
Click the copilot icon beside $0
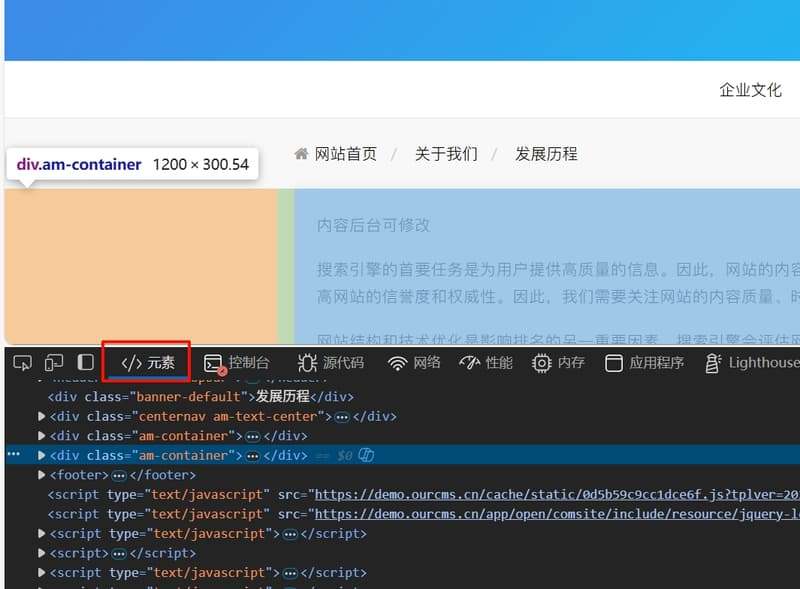point(366,455)
